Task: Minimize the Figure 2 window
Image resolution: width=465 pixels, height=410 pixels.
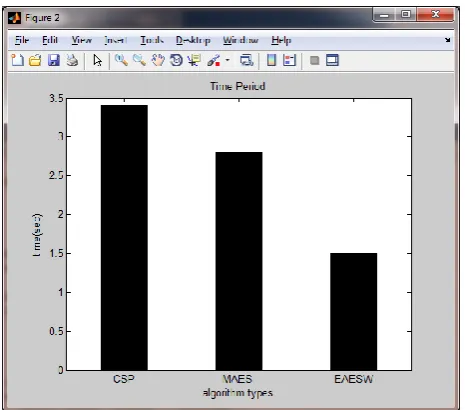Action: tap(384, 15)
